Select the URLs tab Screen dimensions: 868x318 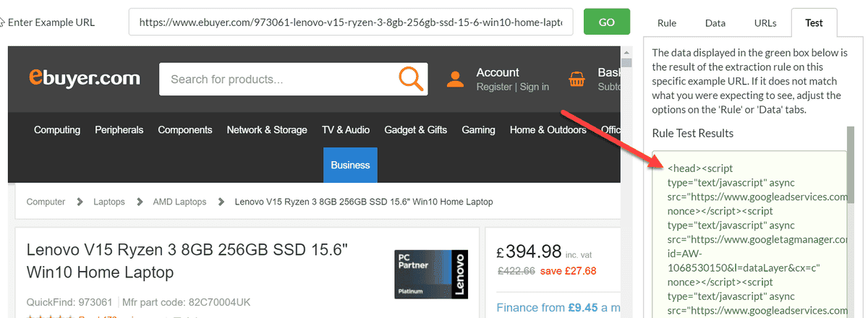[765, 22]
